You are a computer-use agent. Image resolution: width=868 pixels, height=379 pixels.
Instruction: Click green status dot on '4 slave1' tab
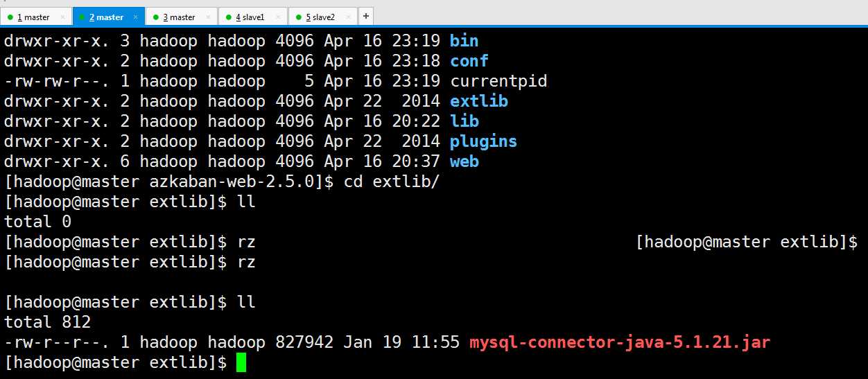[x=229, y=17]
